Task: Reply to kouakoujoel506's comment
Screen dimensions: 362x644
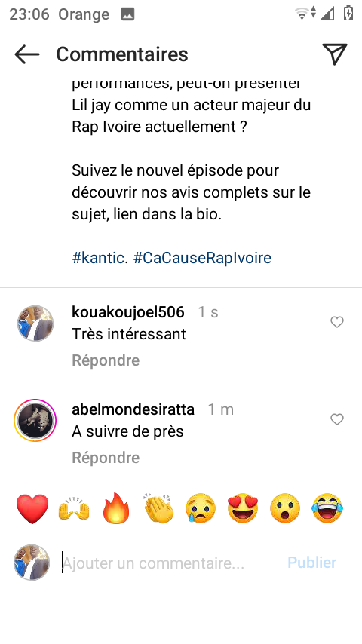Action: (106, 360)
